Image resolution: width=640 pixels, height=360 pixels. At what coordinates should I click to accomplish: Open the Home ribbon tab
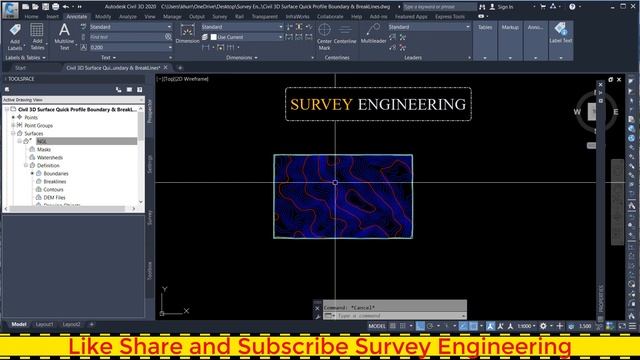pos(31,17)
